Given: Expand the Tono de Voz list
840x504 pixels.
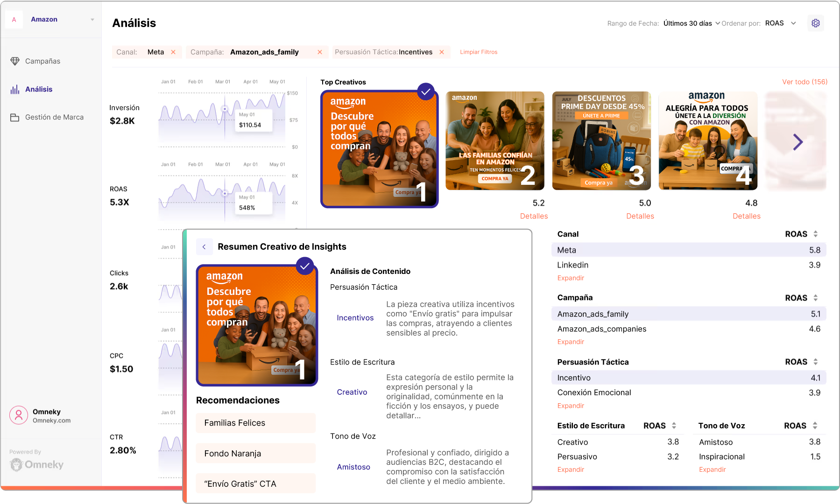Looking at the screenshot, I should point(712,470).
